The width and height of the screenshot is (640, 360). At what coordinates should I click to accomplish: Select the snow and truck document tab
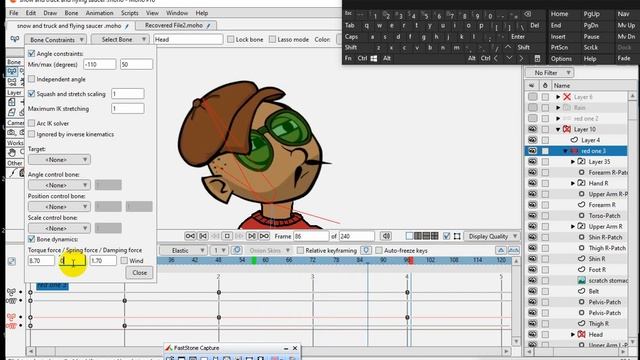(x=70, y=26)
